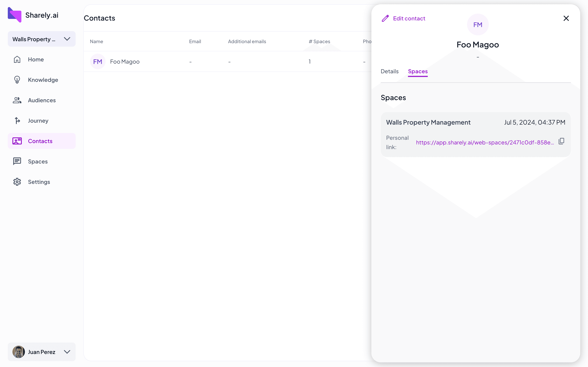This screenshot has width=588, height=367.
Task: Click the Contacts card icon
Action: 17,141
